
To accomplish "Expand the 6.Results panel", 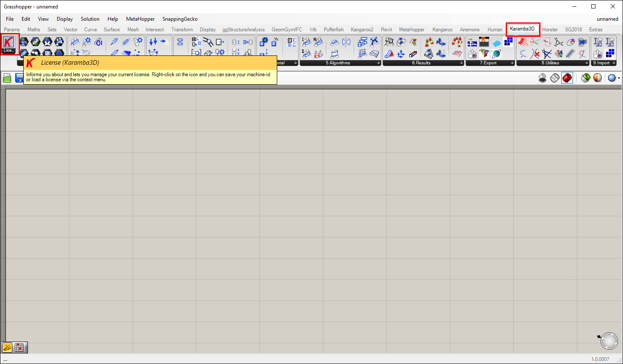I will tap(461, 63).
